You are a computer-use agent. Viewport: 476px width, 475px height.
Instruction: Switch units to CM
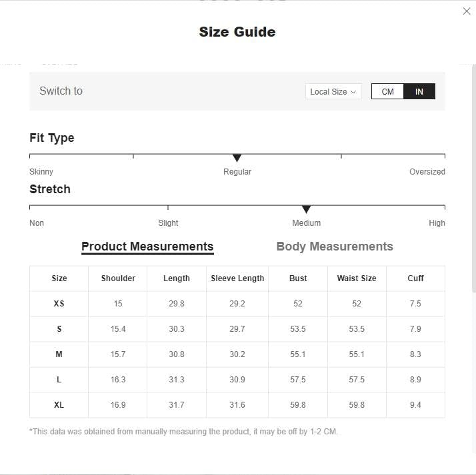(x=387, y=92)
